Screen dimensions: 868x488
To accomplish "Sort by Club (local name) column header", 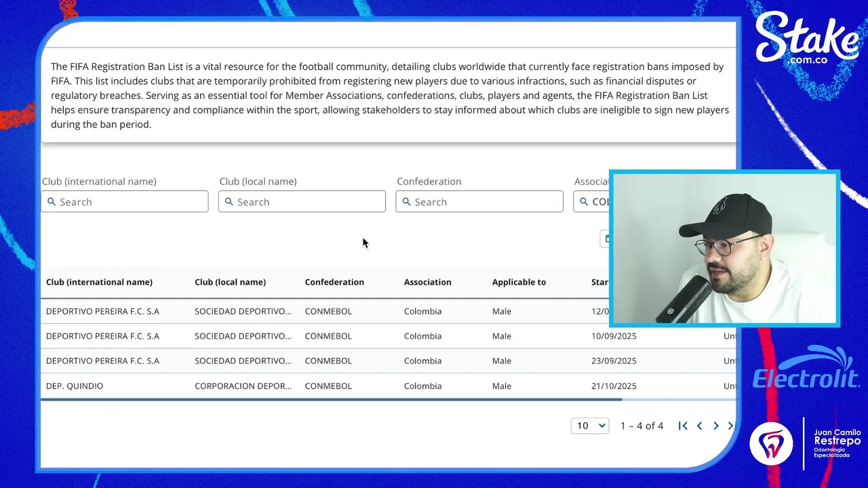I will point(230,282).
